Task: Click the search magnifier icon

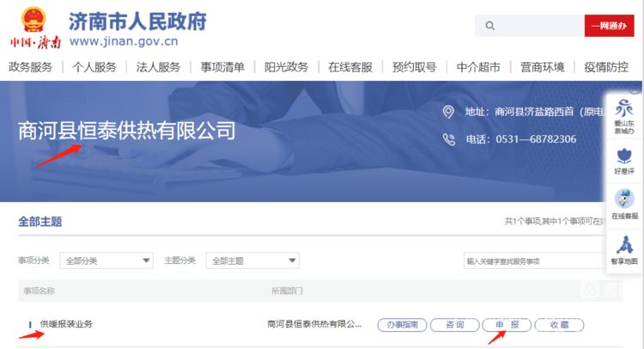Action: (489, 26)
